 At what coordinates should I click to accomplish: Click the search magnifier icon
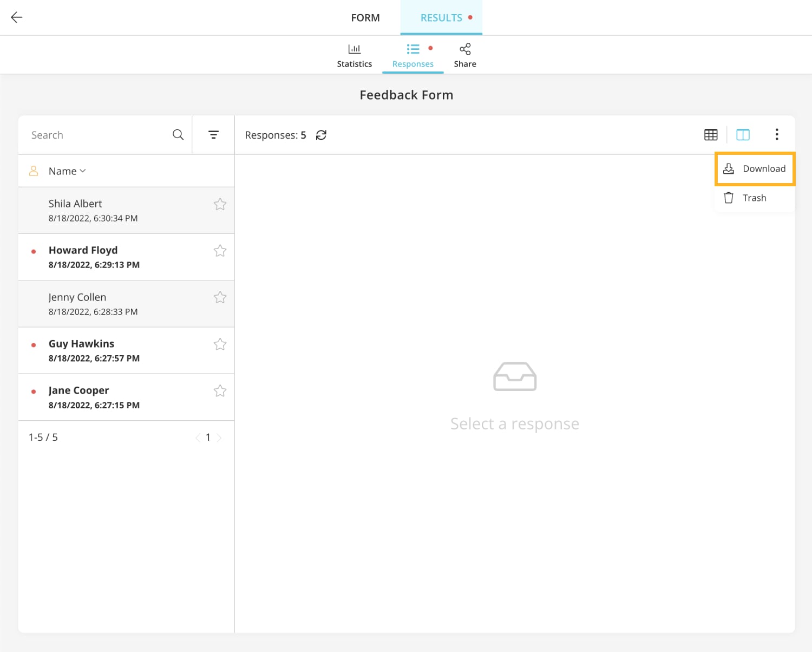(178, 134)
